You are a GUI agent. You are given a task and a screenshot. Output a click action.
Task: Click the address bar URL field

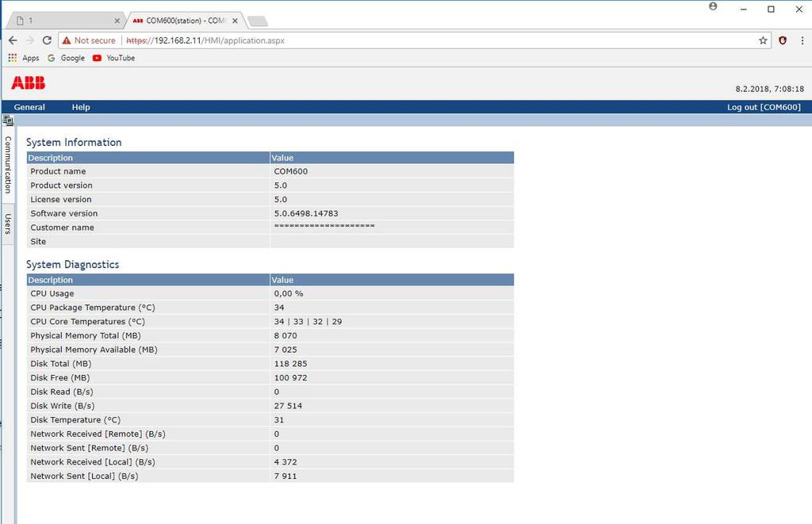(x=414, y=40)
